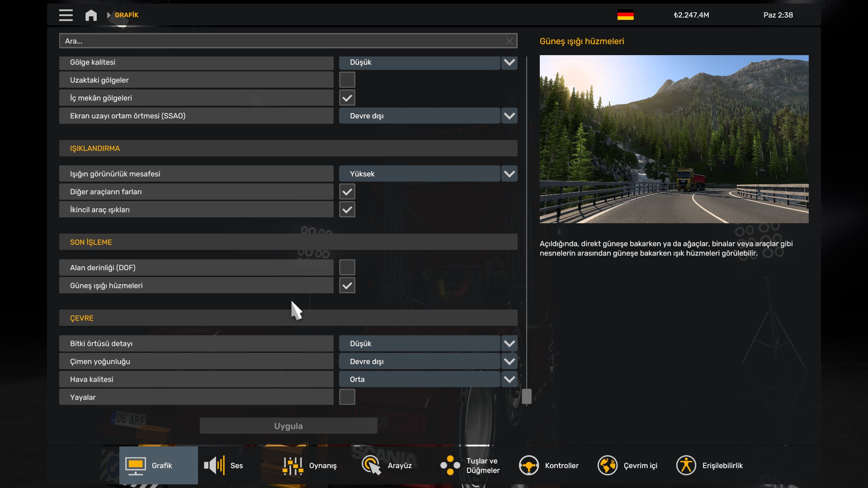Open Çimen yoğunluğu dropdown arrow
Image resolution: width=868 pixels, height=488 pixels.
coord(509,361)
